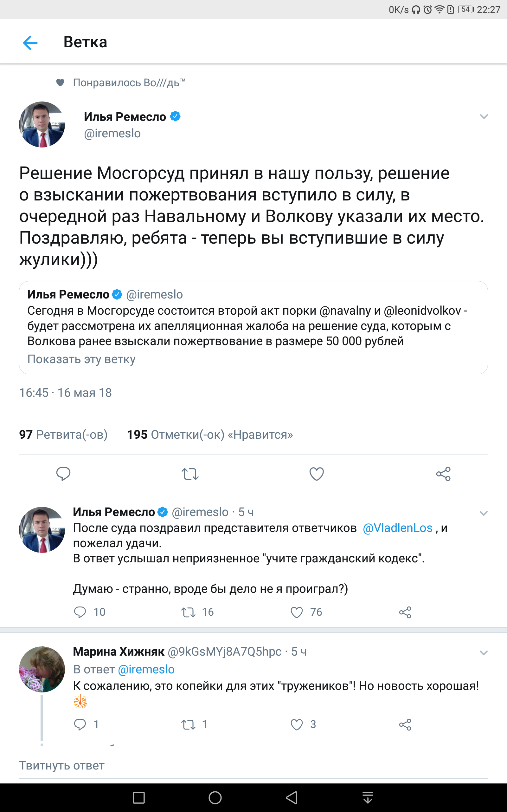Reply to the main tweet via comment icon

[63, 474]
